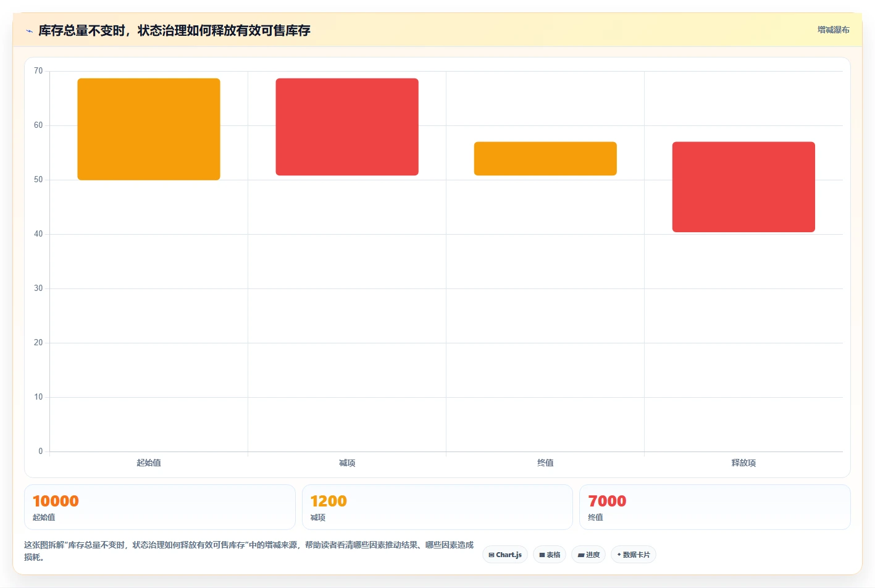Click the y-axis value 30

tap(38, 288)
